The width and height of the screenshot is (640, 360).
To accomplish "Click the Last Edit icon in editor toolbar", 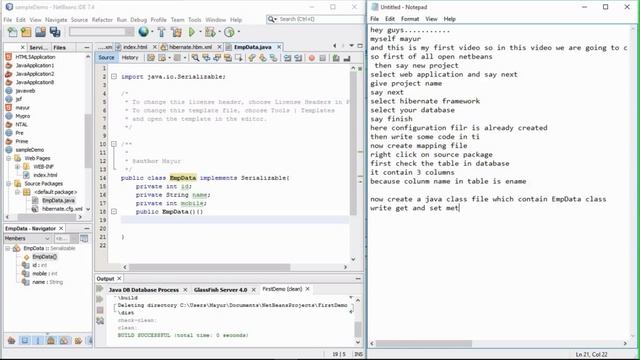I will [x=151, y=58].
